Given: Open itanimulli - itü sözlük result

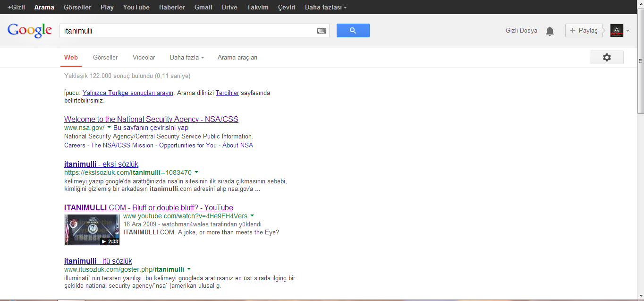Looking at the screenshot, I should pyautogui.click(x=98, y=261).
